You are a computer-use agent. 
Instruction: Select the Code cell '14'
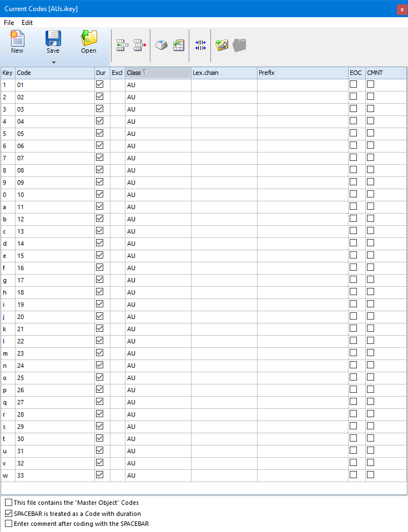(55, 244)
